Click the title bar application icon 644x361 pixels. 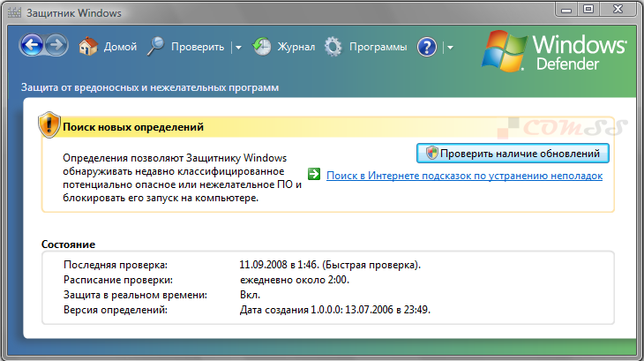coord(14,12)
